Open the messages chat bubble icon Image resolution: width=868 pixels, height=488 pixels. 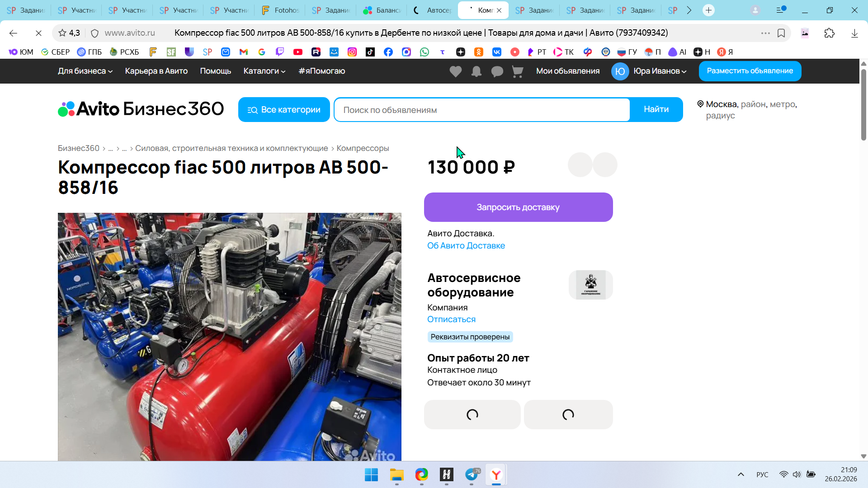coord(497,71)
